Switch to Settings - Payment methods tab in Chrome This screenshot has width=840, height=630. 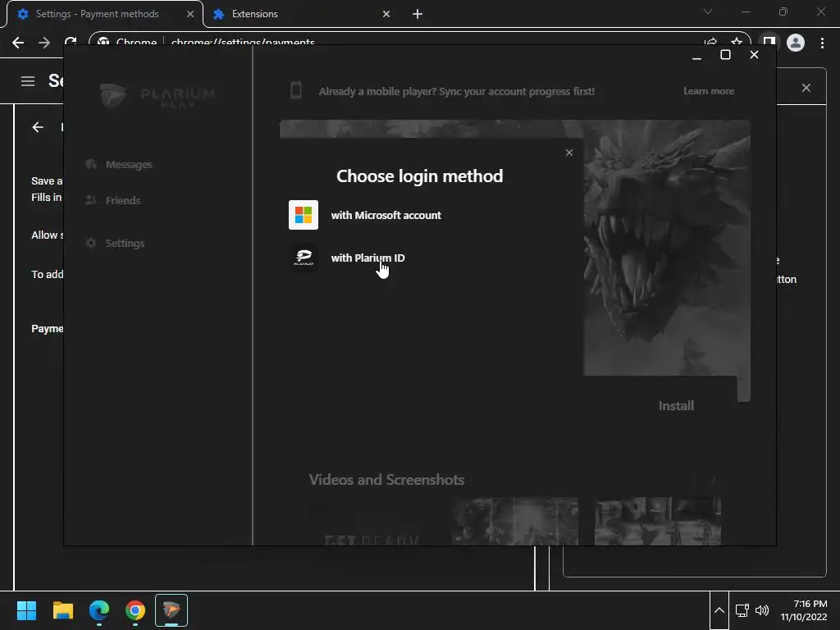coord(105,14)
